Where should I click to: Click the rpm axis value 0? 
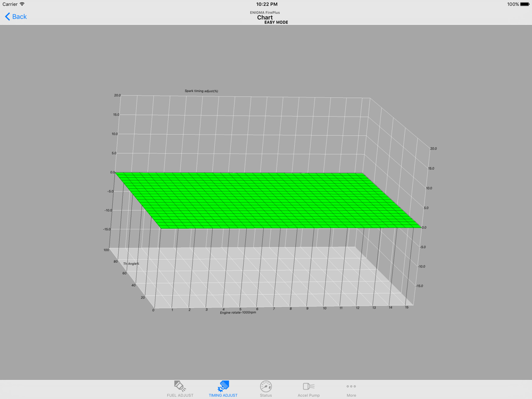(153, 310)
